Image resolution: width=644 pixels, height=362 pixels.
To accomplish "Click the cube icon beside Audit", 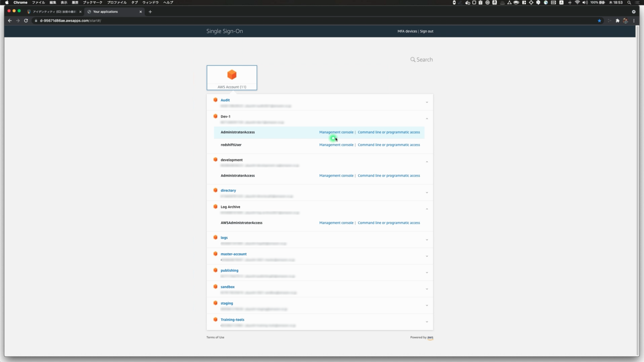I will coord(216,100).
